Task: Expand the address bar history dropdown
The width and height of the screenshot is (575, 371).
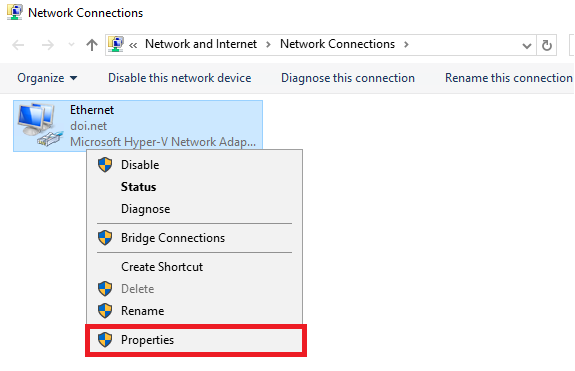Action: pyautogui.click(x=527, y=46)
